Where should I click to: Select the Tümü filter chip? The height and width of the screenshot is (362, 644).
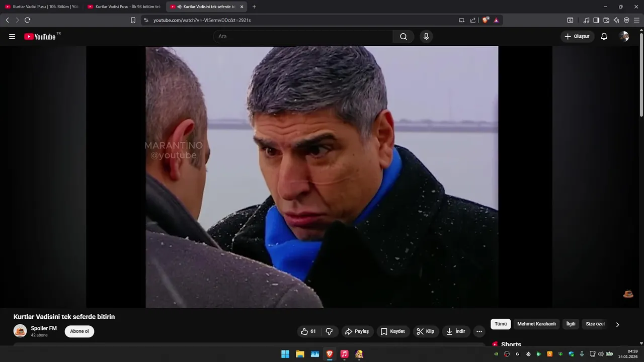501,324
